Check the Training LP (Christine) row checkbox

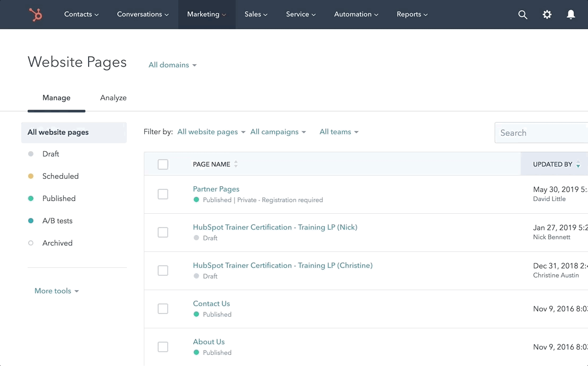click(x=163, y=271)
